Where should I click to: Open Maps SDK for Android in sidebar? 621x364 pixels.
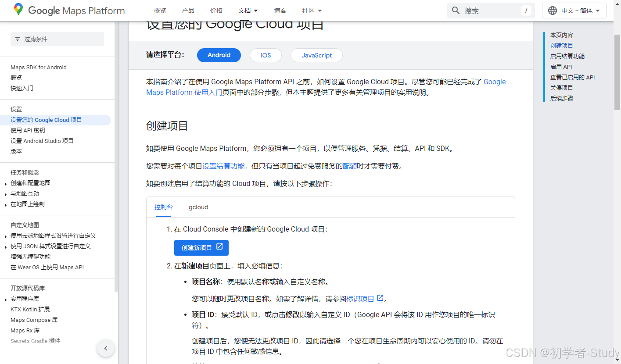pos(39,68)
